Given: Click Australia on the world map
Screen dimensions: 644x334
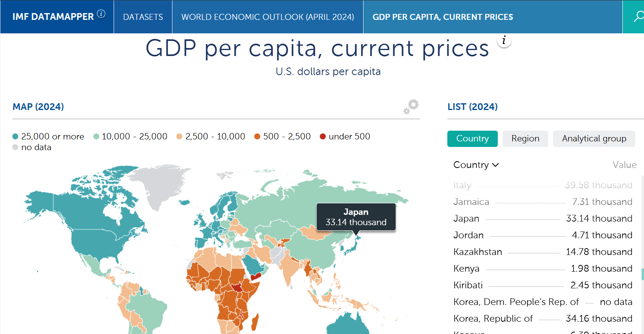Looking at the screenshot, I should 348,326.
